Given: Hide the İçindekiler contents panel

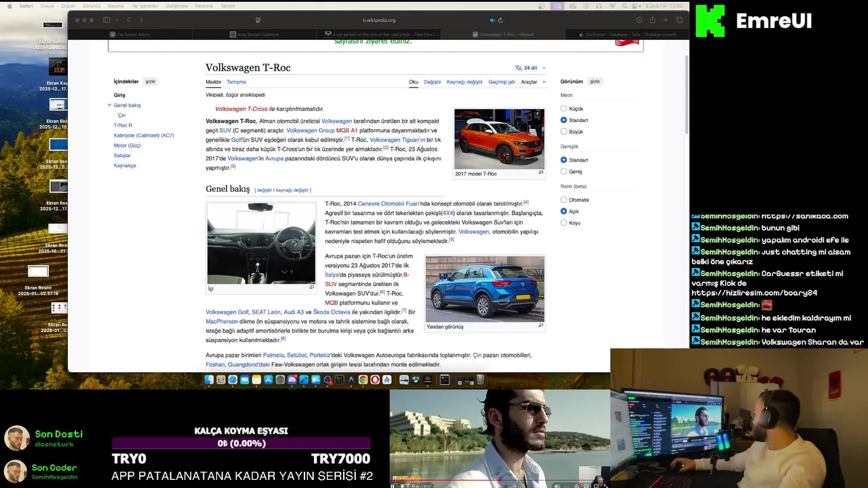Looking at the screenshot, I should (x=151, y=81).
